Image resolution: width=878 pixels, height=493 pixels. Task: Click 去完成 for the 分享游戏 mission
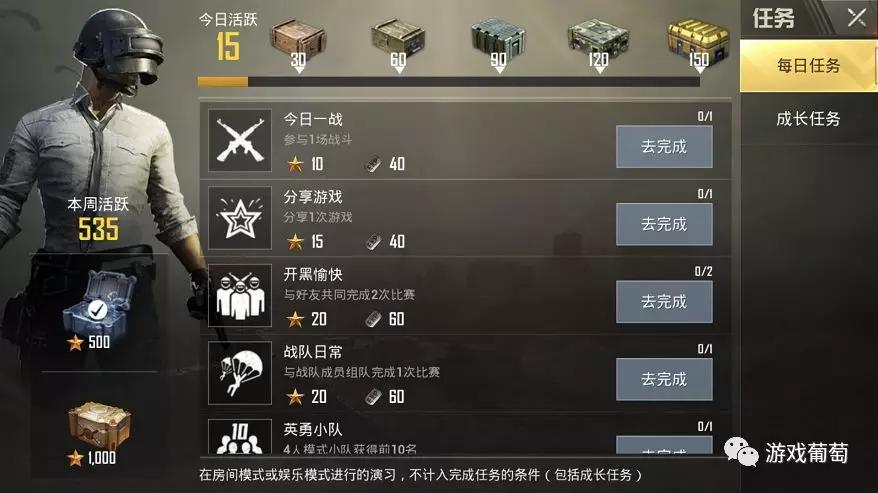664,224
